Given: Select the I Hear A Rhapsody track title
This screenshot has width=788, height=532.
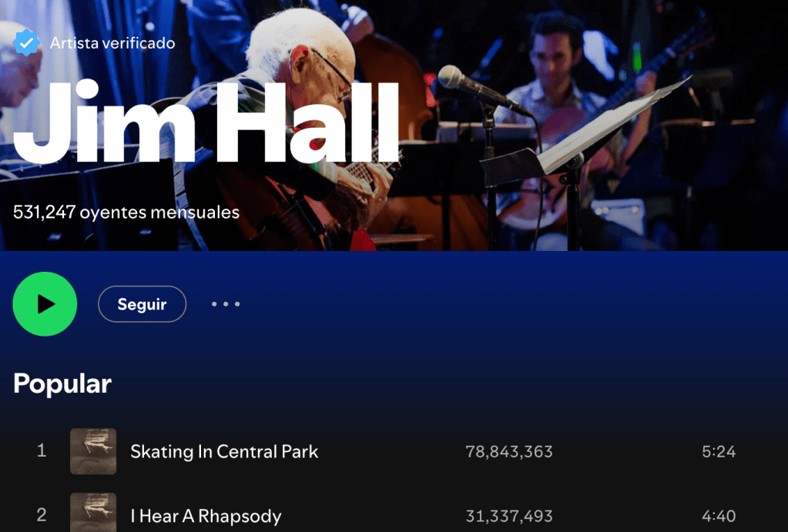Looking at the screenshot, I should click(x=206, y=516).
